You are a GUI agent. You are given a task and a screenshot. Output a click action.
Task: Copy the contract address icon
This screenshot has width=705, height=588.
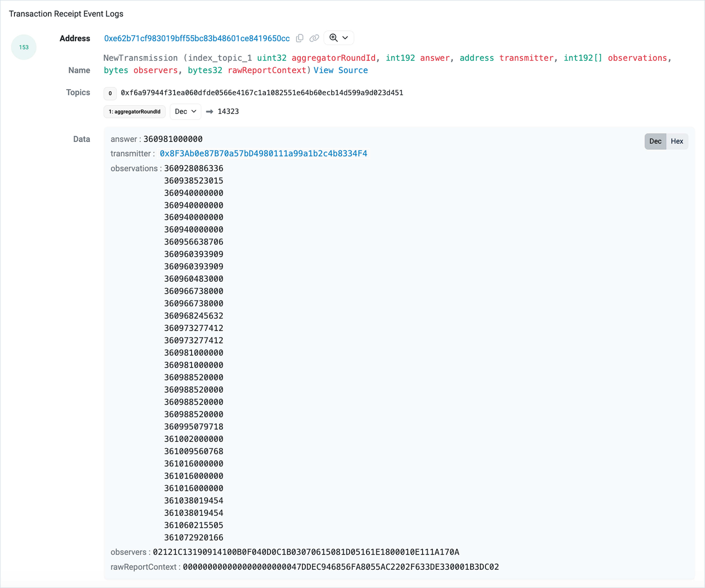tap(299, 38)
